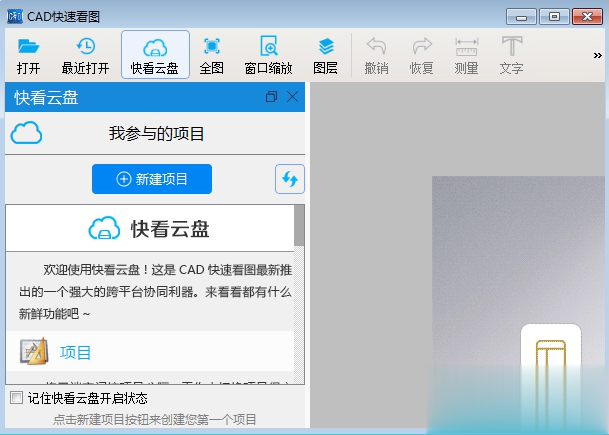Click the 欢迎使用快看云盘 welcome paragraph
The height and width of the screenshot is (435, 609).
coord(155,291)
